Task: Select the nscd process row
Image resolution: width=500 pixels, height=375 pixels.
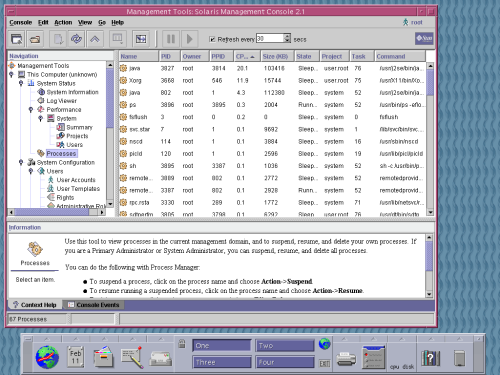Action: coord(272,141)
